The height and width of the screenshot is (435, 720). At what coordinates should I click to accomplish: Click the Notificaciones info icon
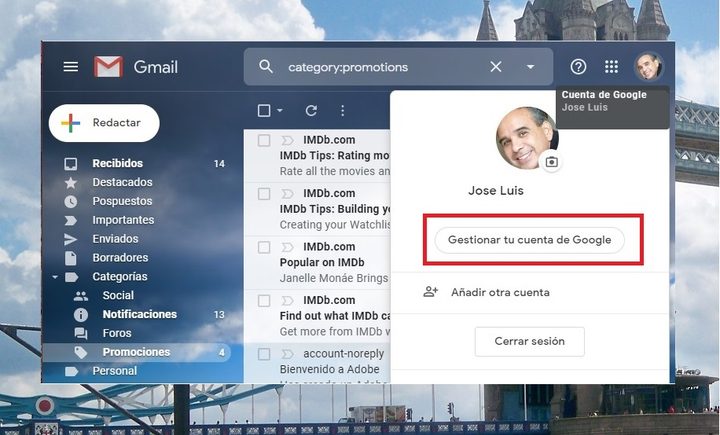click(x=81, y=315)
